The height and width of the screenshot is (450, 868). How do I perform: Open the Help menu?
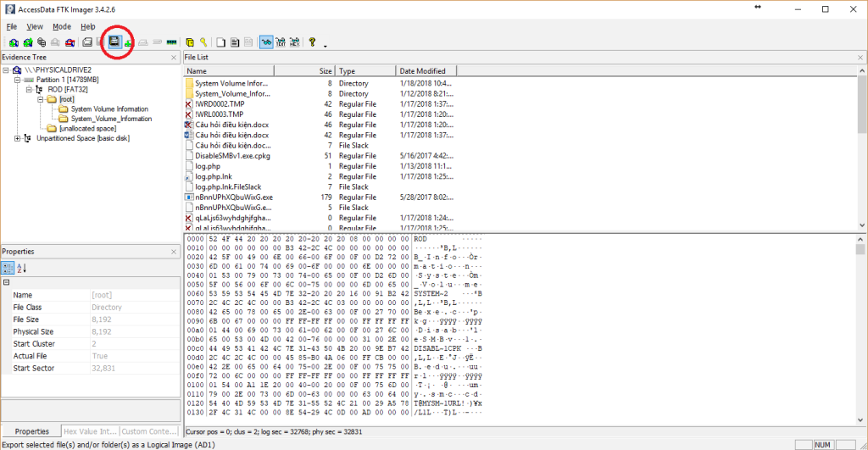pos(87,26)
